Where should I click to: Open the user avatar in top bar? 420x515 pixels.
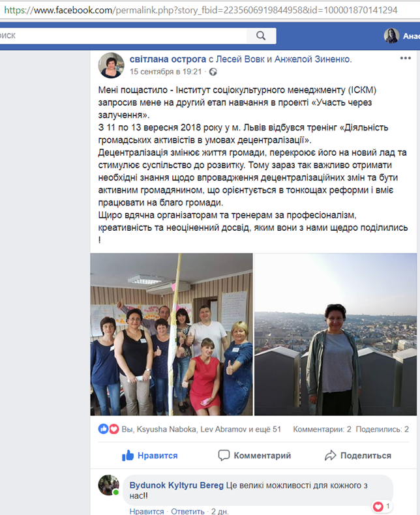point(391,36)
